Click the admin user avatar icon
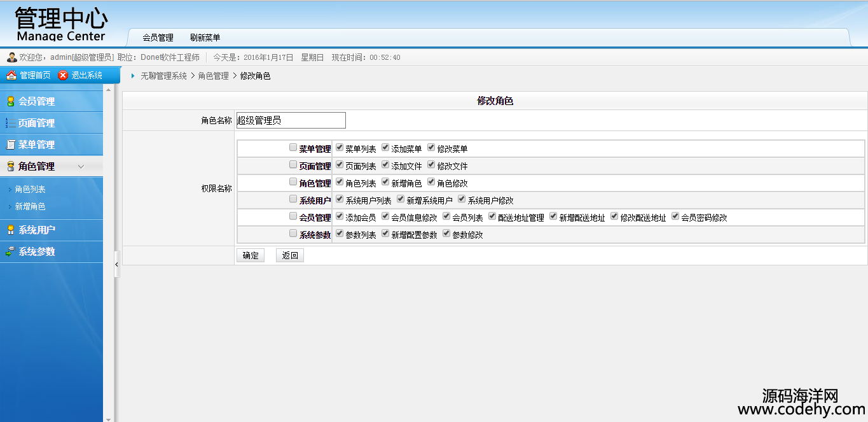This screenshot has width=868, height=422. pyautogui.click(x=11, y=57)
